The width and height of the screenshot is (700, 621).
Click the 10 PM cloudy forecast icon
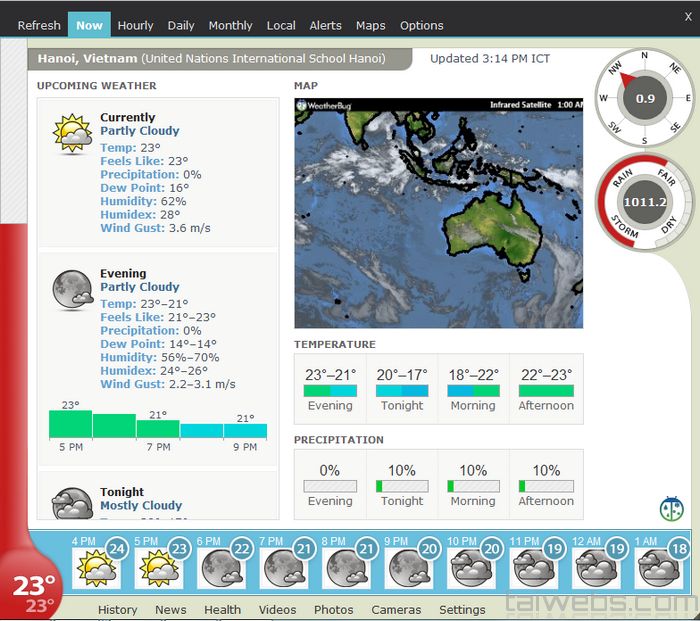click(x=470, y=568)
